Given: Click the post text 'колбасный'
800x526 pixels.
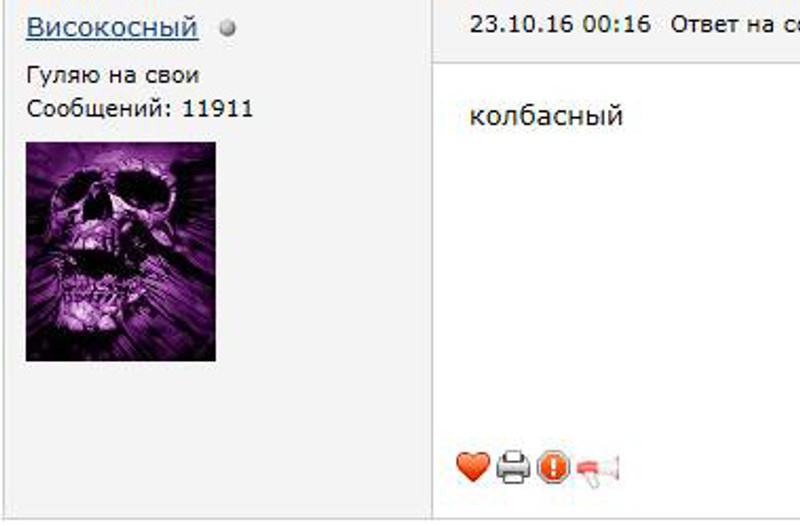Looking at the screenshot, I should (x=546, y=115).
